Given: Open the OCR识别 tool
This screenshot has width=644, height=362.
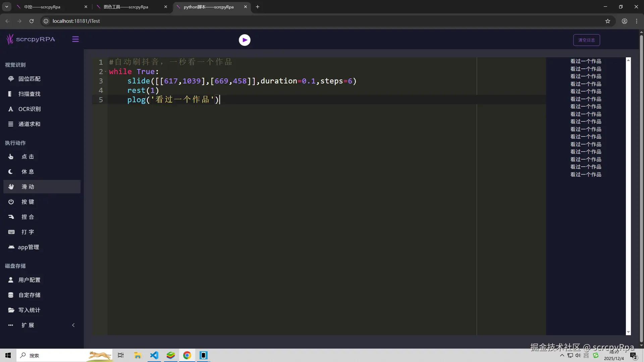Looking at the screenshot, I should coord(29,109).
